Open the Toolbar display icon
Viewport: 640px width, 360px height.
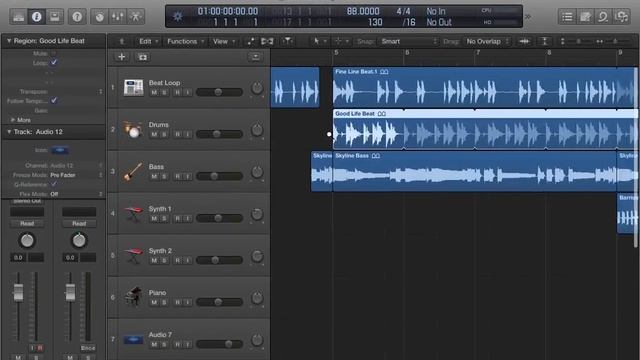coord(55,16)
